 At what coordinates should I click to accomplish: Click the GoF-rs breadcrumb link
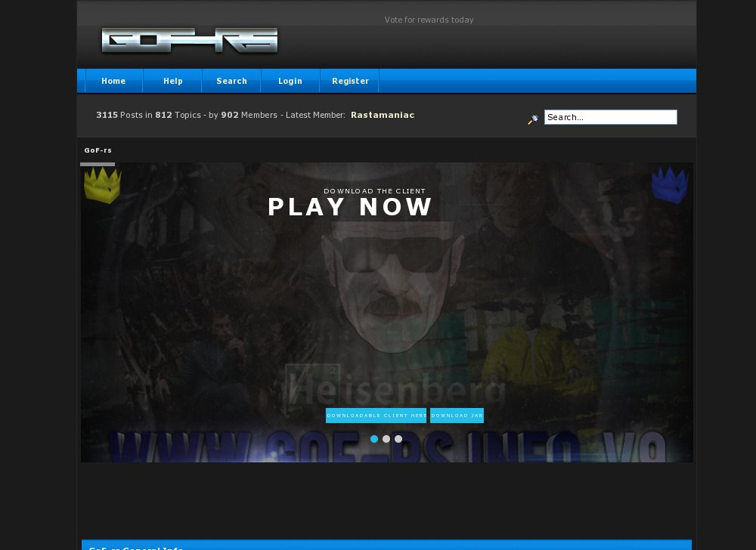tap(98, 150)
